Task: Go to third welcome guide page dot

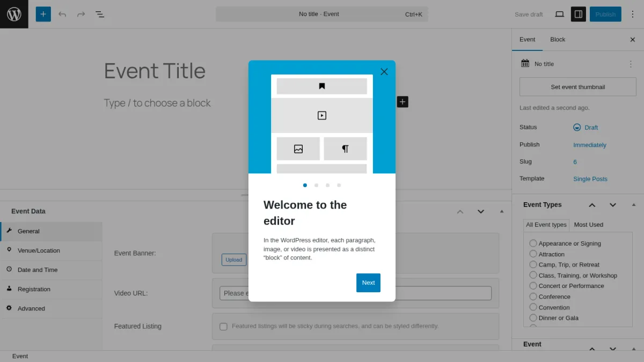Action: (x=327, y=185)
